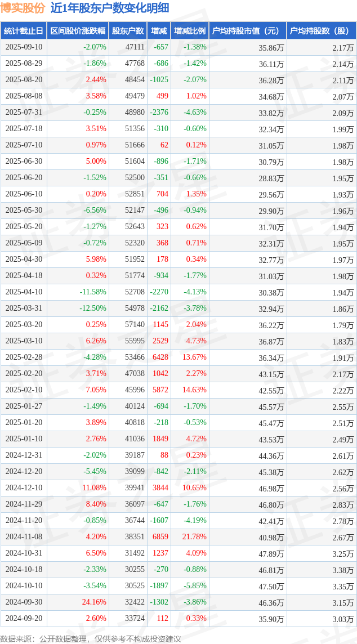Click the 户均持股数（股） header

point(322,31)
